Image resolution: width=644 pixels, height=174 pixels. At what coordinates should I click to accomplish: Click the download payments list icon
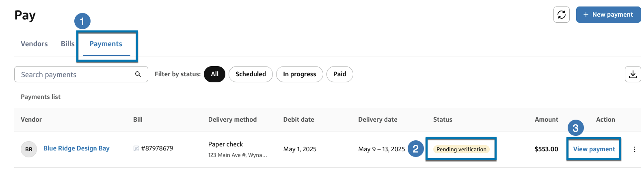click(633, 74)
